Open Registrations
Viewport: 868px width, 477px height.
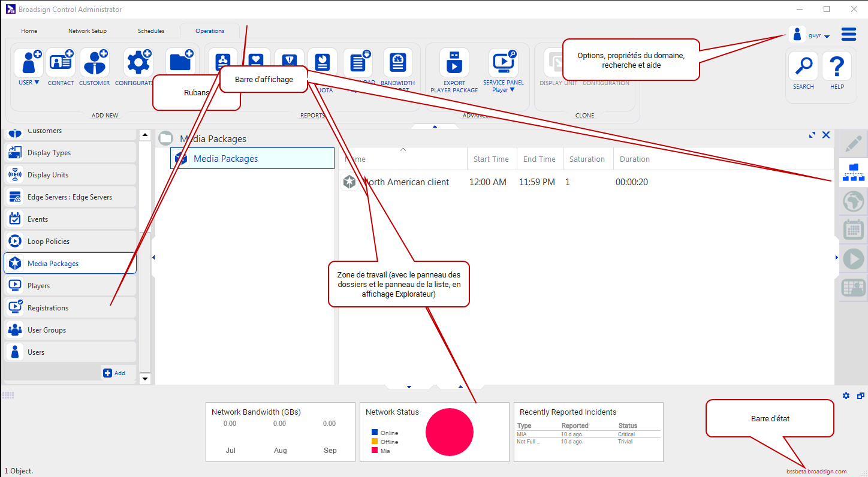[x=70, y=308]
